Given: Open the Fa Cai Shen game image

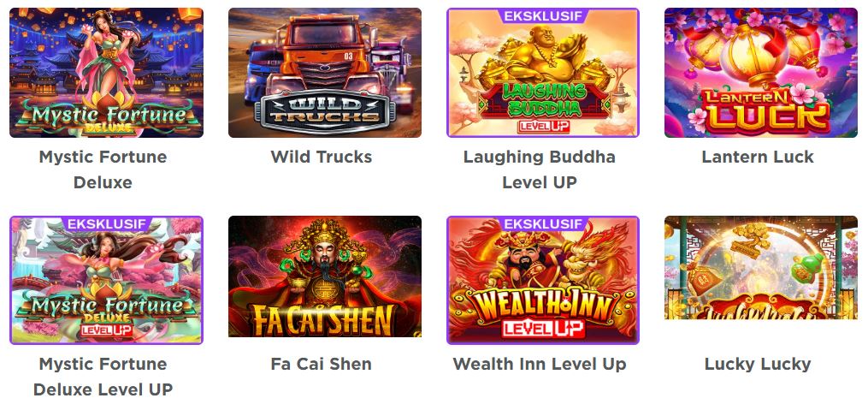Looking at the screenshot, I should [x=325, y=276].
